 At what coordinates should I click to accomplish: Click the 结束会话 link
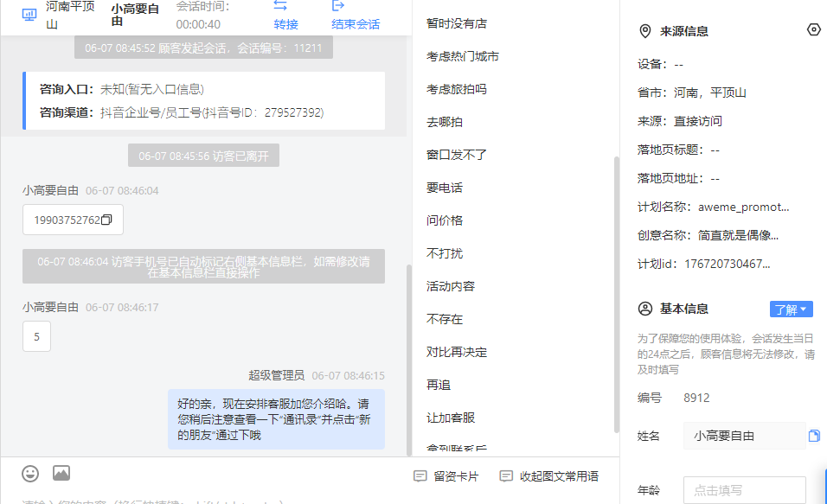point(356,24)
